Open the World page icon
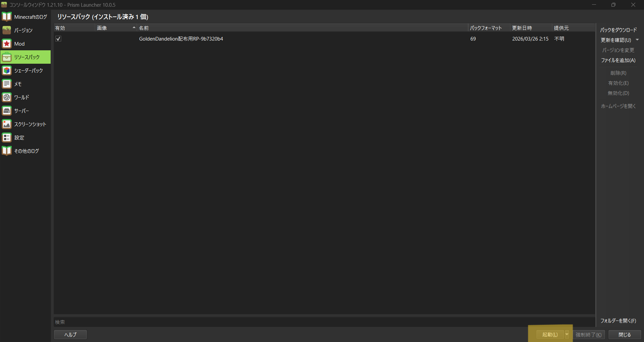Screen dimensions: 644x342 point(7,97)
